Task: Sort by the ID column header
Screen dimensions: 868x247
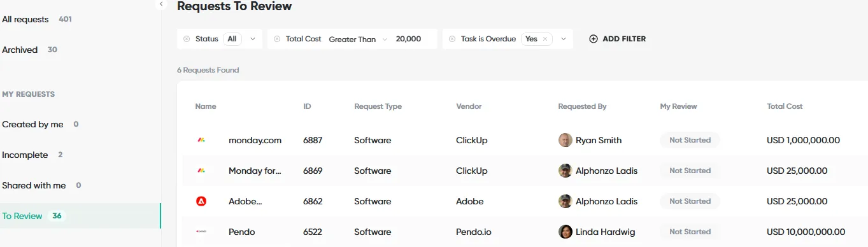Action: click(x=307, y=106)
